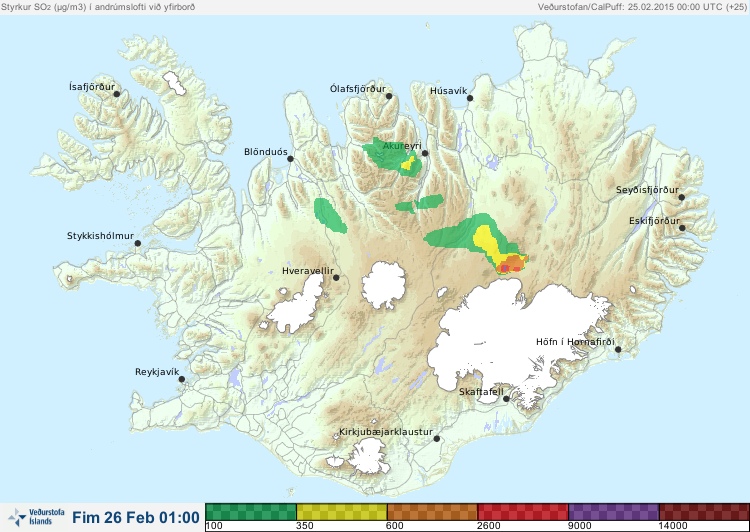Click the Akureyri label text
Screen dimensions: 750x532
point(402,145)
